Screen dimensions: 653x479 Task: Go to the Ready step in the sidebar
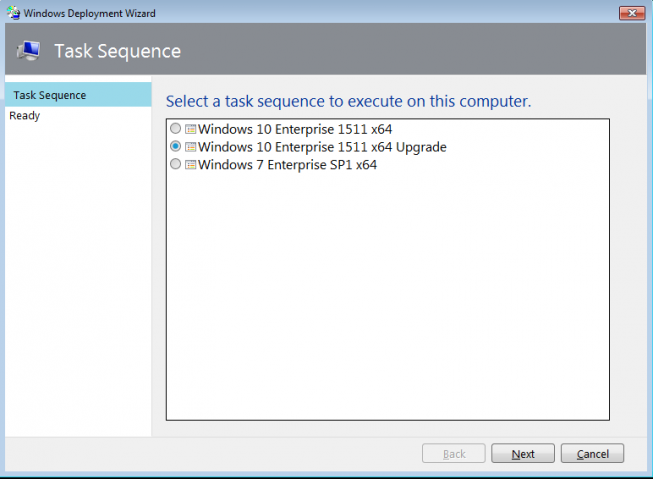tap(25, 115)
